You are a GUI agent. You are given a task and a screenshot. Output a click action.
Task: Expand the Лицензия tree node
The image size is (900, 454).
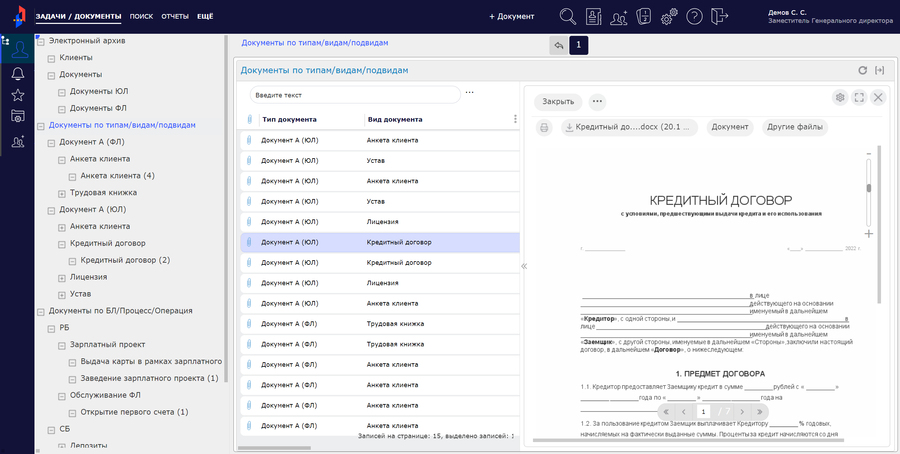click(61, 277)
